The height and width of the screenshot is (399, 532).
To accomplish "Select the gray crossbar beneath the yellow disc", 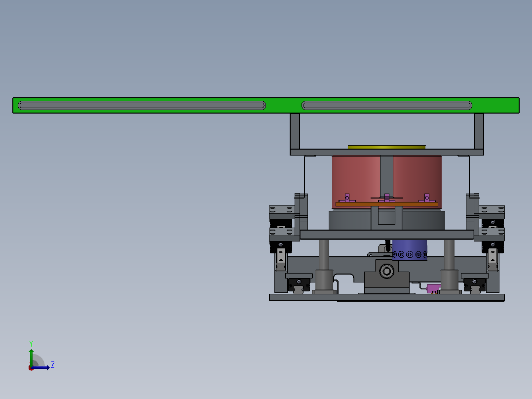I will click(387, 152).
